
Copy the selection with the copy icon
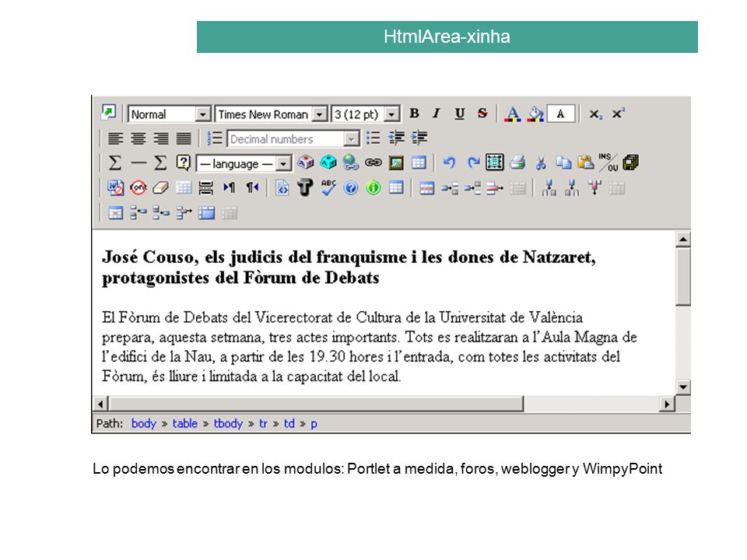pyautogui.click(x=563, y=163)
